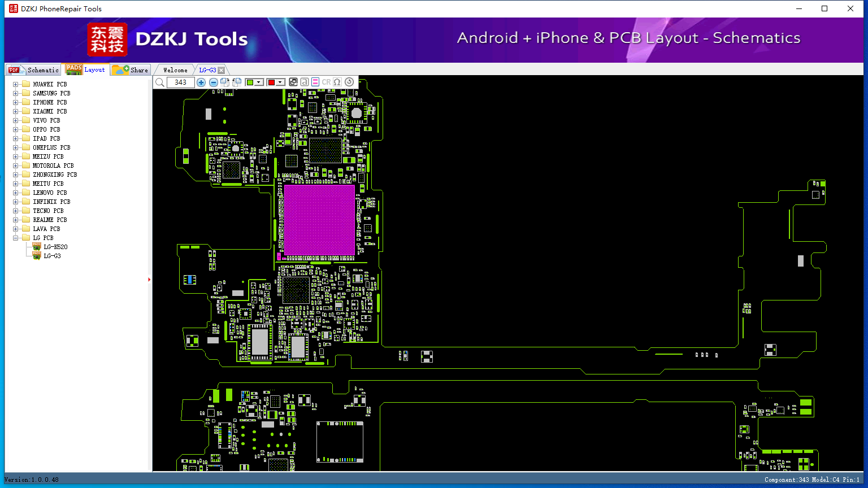868x488 pixels.
Task: Switch to the Welcome document tab
Action: [175, 70]
